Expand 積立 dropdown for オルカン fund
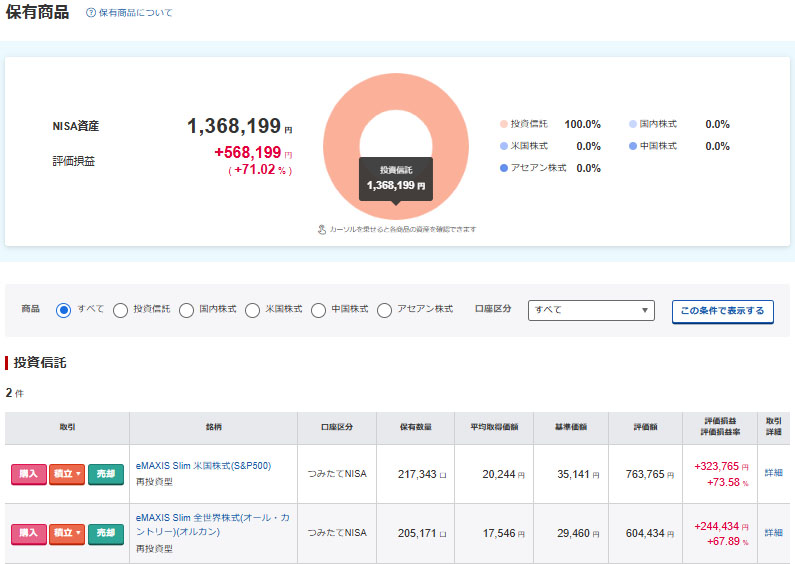This screenshot has height=564, width=795. tap(67, 533)
